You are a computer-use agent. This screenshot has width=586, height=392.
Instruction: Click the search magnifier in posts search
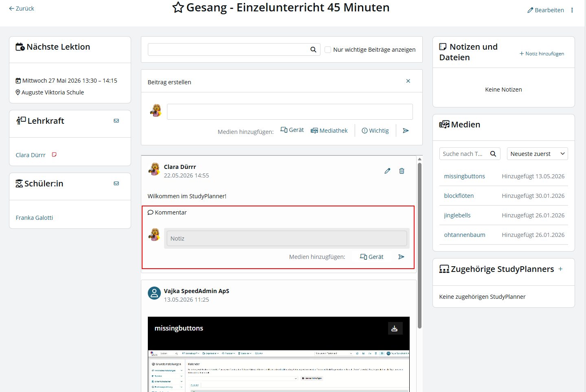click(x=313, y=50)
